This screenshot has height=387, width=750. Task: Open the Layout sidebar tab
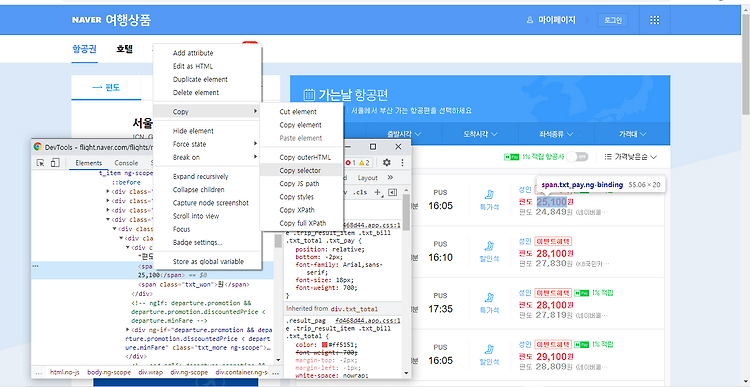[367, 177]
